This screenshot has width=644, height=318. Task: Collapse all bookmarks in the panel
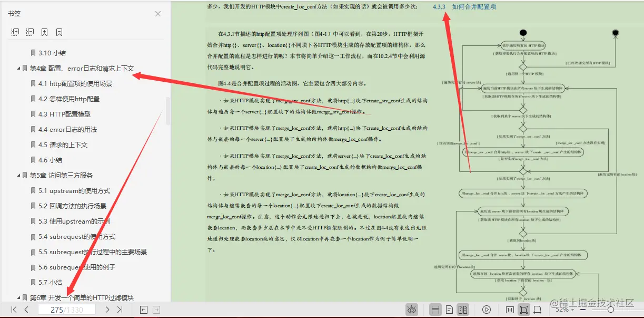tap(30, 32)
